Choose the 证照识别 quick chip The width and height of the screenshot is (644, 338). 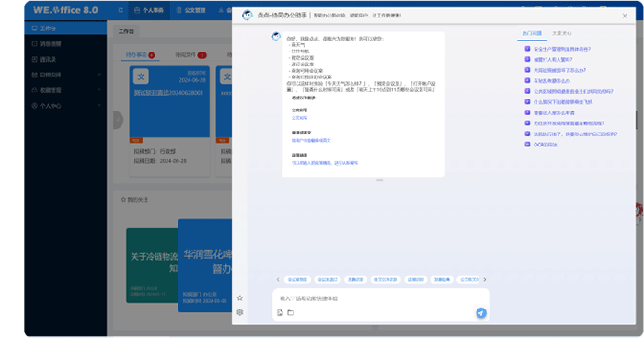tap(416, 280)
